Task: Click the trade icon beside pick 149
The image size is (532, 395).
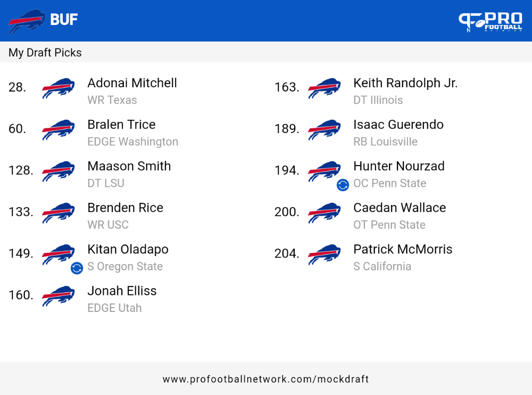Action: coord(77,268)
